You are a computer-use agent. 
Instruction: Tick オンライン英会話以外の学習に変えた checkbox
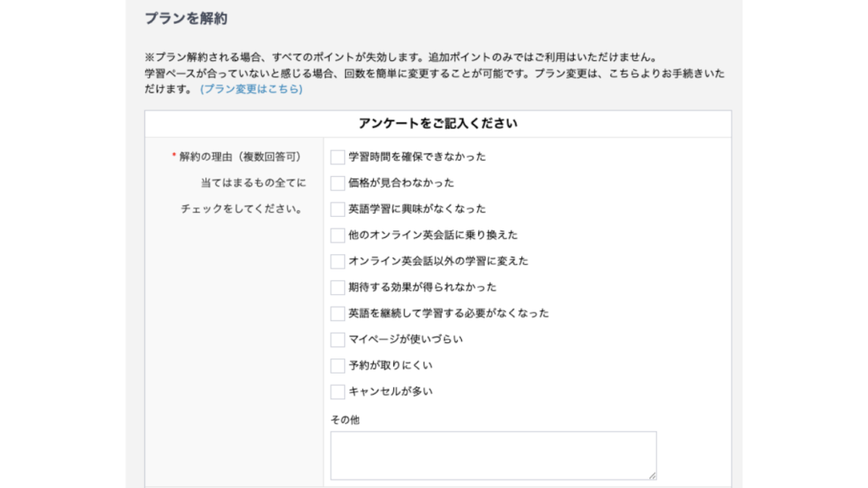click(x=337, y=261)
